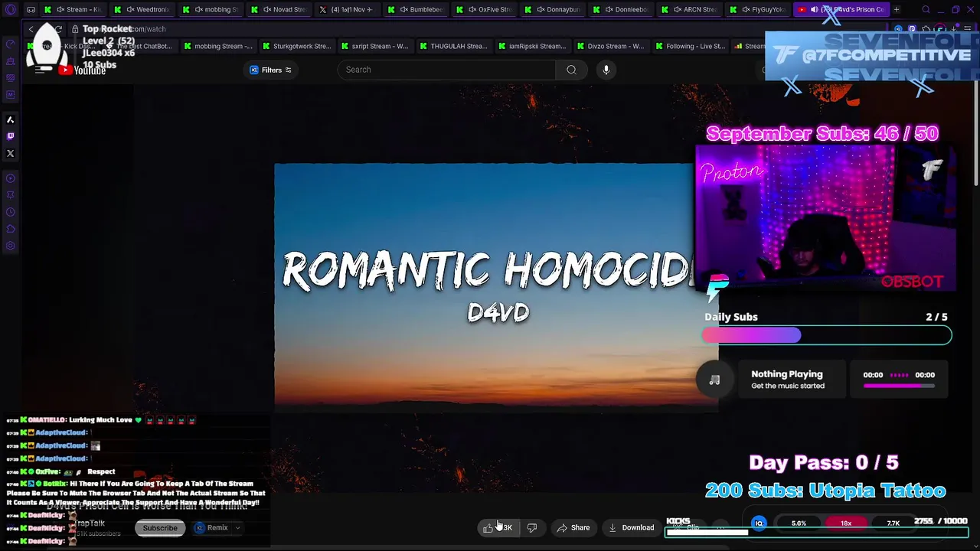Viewport: 980px width, 551px height.
Task: Click the Clip button
Action: tap(687, 528)
